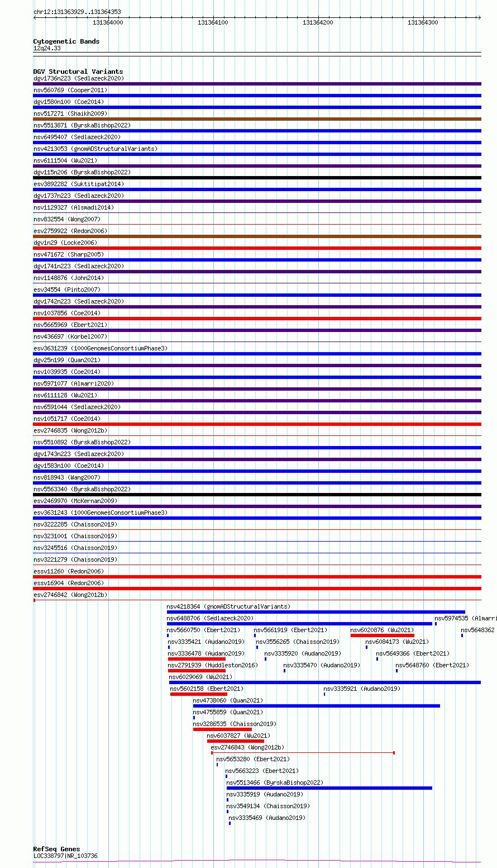Select esv34554 (Pinto2007) variant
Image resolution: width=497 pixels, height=868 pixels.
pos(67,290)
